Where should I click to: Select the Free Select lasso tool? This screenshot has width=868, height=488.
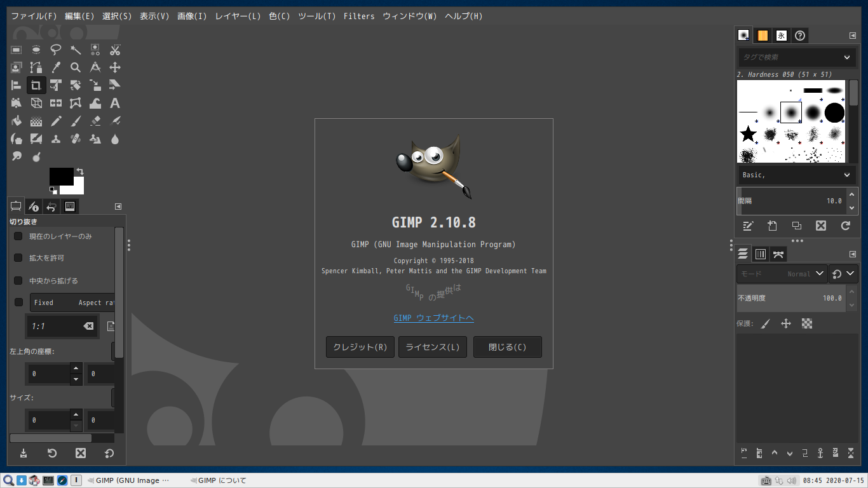pos(56,50)
